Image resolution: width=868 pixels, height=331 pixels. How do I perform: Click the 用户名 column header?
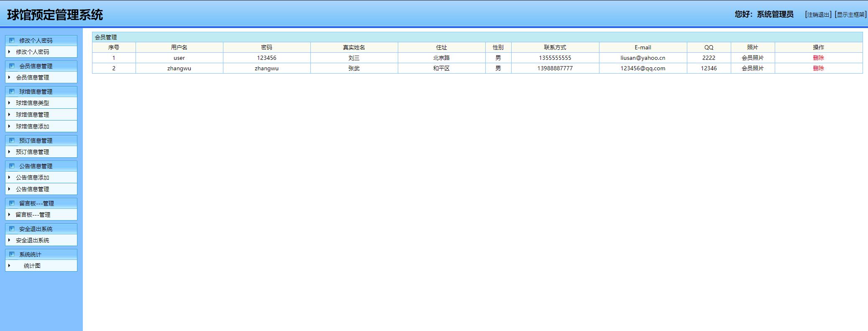coord(179,47)
